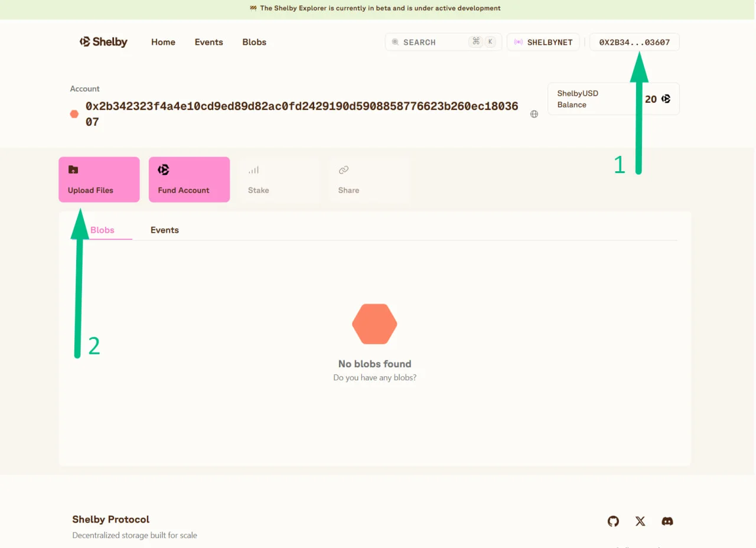
Task: Click the search magnifier icon
Action: point(395,42)
